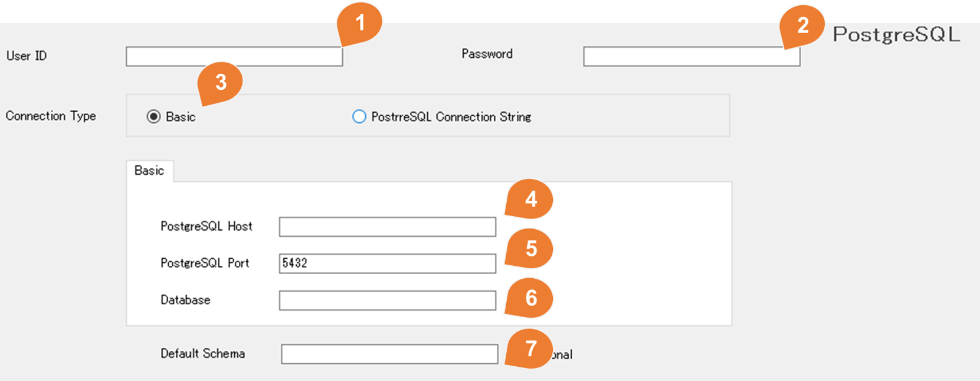
Task: Click the PostgreSQL Host input box
Action: (x=386, y=227)
